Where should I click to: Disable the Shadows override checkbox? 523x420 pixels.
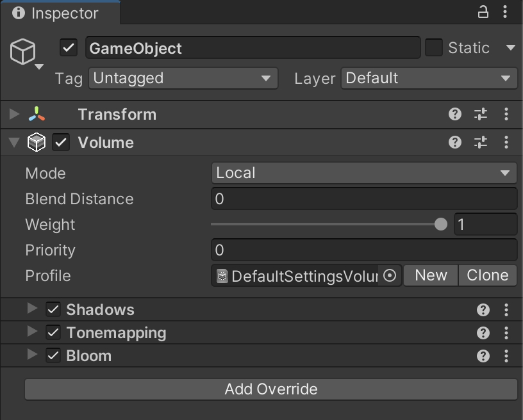pos(53,310)
